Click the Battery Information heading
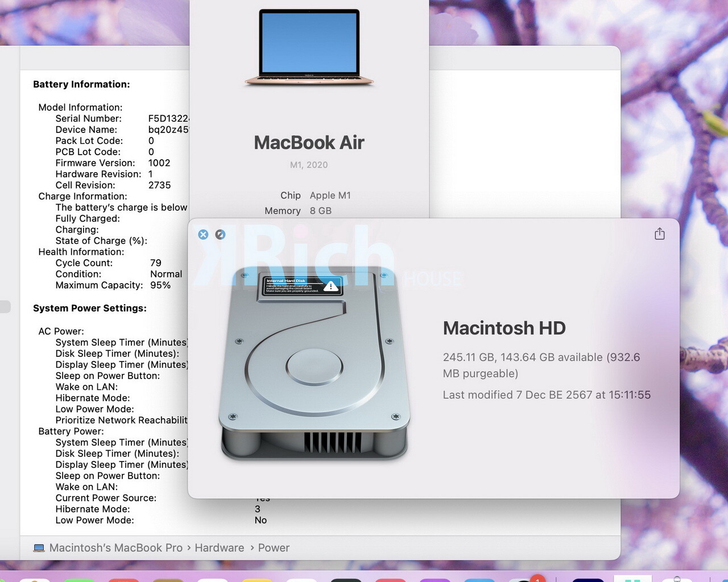This screenshot has height=582, width=728. click(81, 84)
